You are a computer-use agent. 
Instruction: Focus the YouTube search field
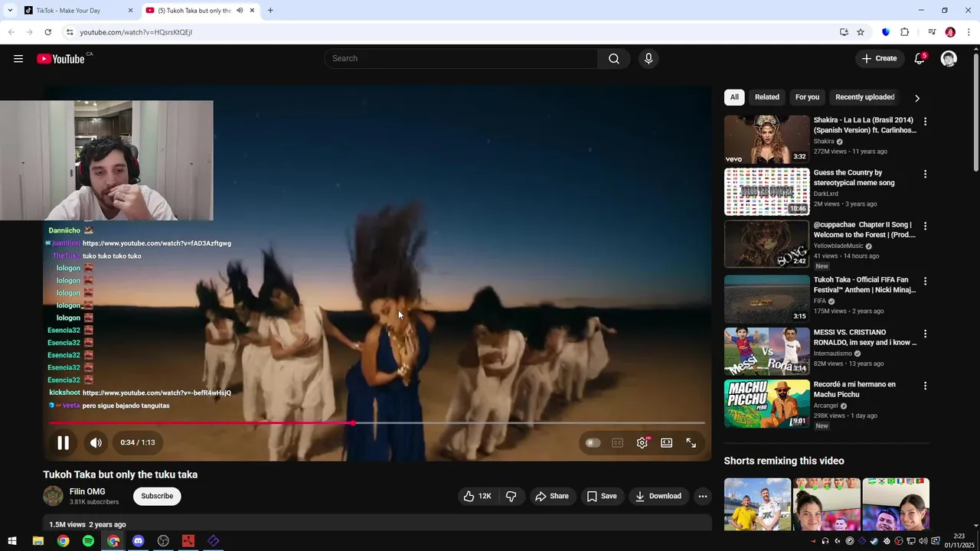(x=462, y=59)
